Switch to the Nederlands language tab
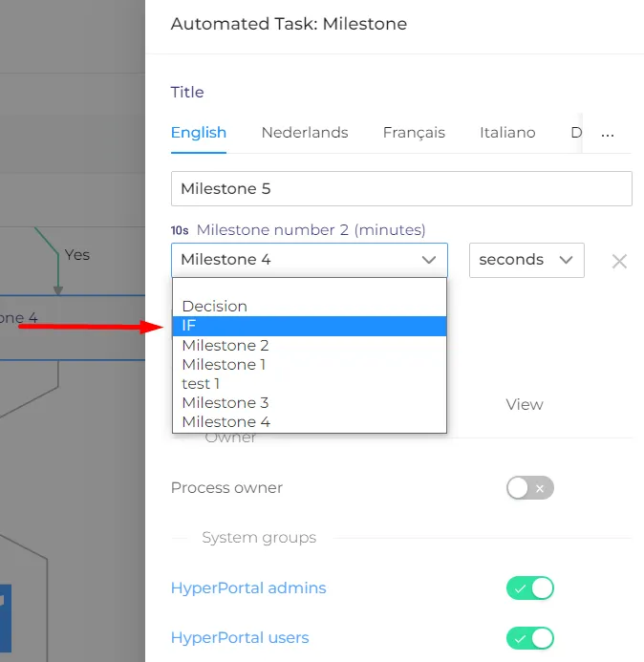 (305, 133)
